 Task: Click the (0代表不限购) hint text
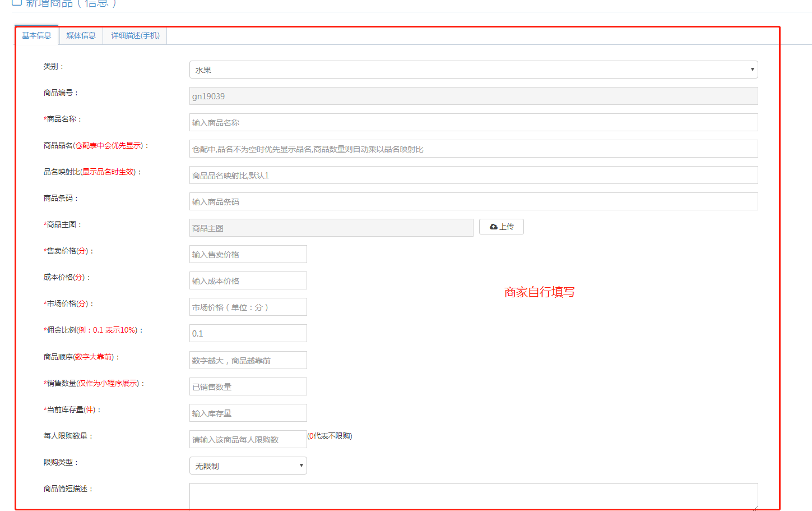coord(330,436)
